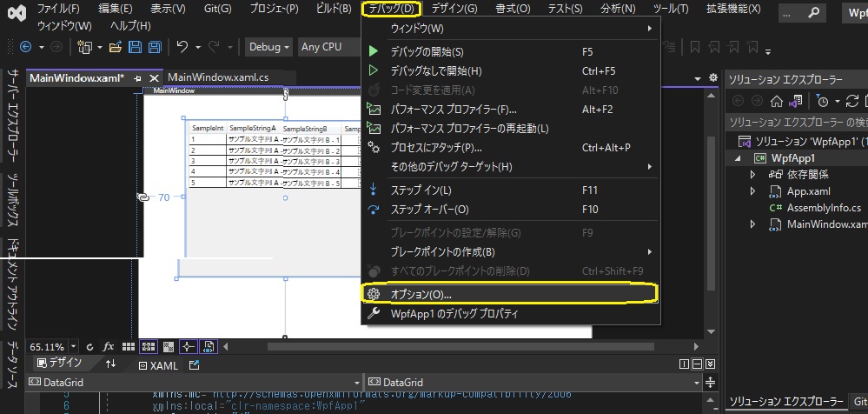Expand Other Debug Targets submenu
The width and height of the screenshot is (868, 414).
pos(510,166)
